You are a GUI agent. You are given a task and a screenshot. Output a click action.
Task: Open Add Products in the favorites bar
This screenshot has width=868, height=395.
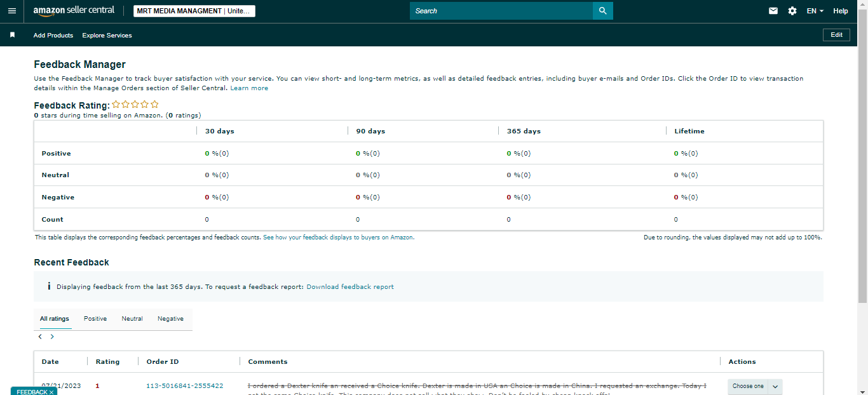(53, 35)
